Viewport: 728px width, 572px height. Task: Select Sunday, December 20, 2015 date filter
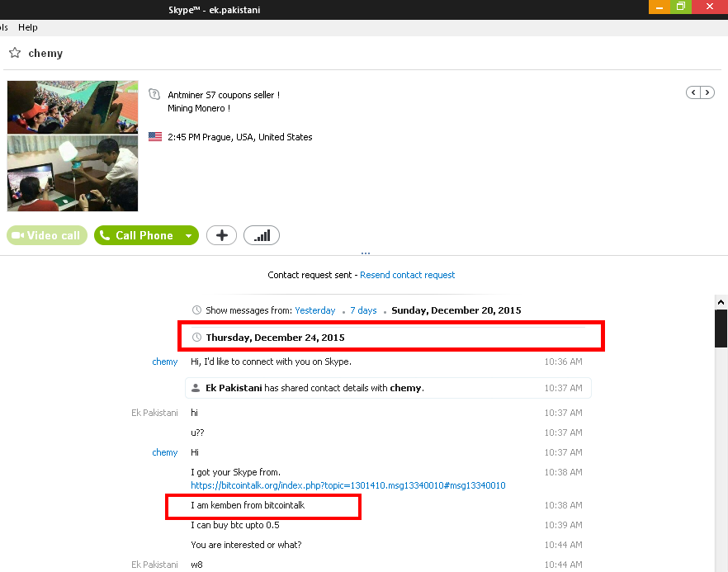tap(456, 310)
